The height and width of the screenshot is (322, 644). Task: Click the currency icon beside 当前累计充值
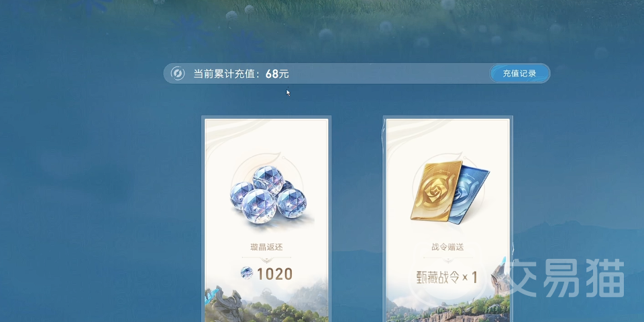pyautogui.click(x=178, y=74)
